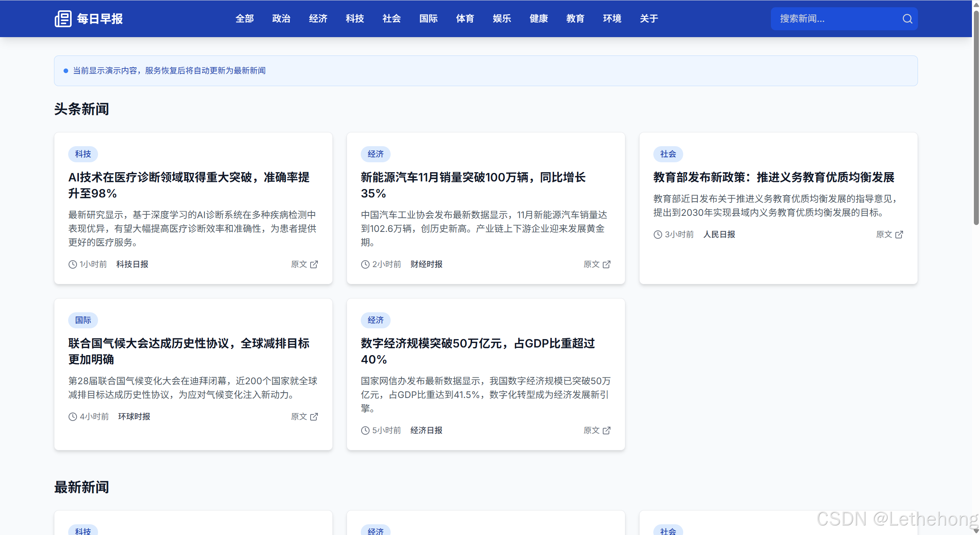
Task: Select 全部 in the navigation bar
Action: point(245,18)
